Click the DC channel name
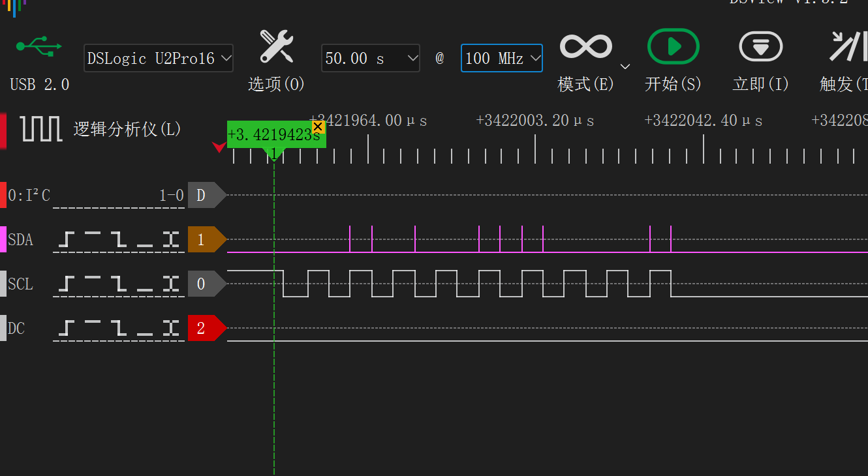The height and width of the screenshot is (476, 868). [x=16, y=329]
